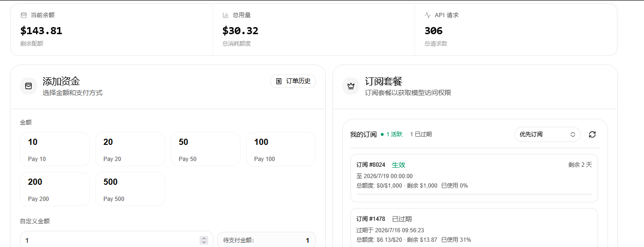The height and width of the screenshot is (247, 644).
Task: Click the 1 活跃 status label
Action: click(391, 134)
